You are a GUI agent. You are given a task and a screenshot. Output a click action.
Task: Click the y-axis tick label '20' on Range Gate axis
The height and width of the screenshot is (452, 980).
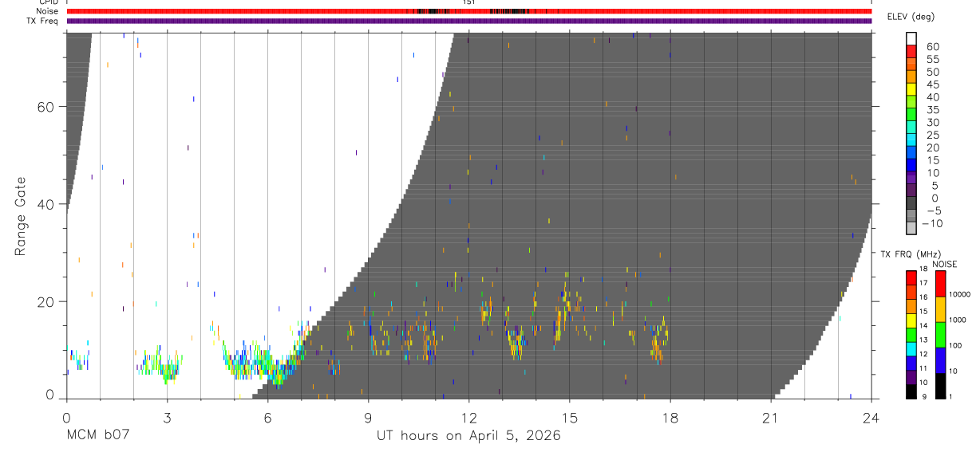[x=46, y=302]
